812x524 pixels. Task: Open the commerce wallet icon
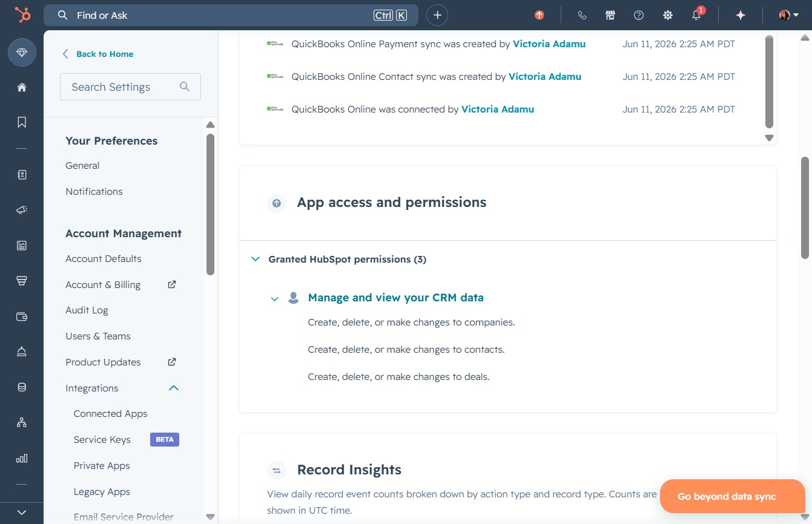point(22,316)
